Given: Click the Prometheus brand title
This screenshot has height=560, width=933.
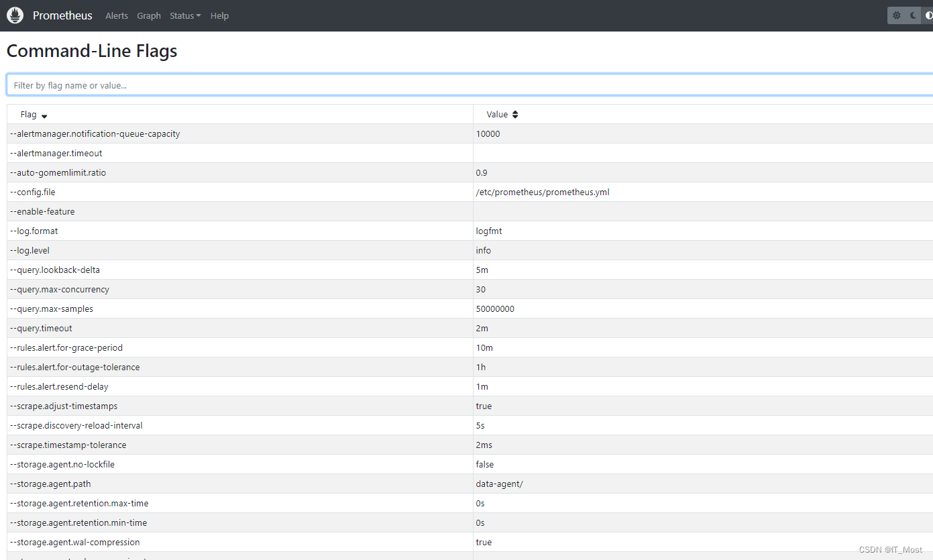Looking at the screenshot, I should click(62, 15).
